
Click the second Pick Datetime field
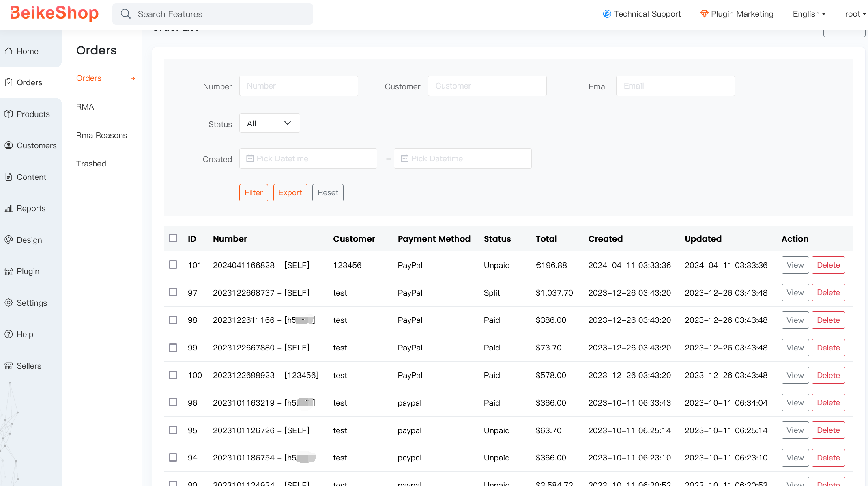(x=462, y=158)
